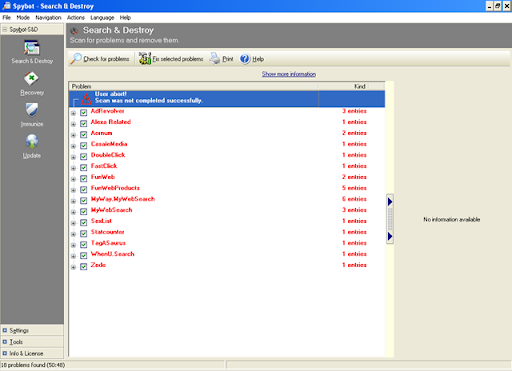Expand the Tools sidebar section
The image size is (512, 371).
(5, 342)
